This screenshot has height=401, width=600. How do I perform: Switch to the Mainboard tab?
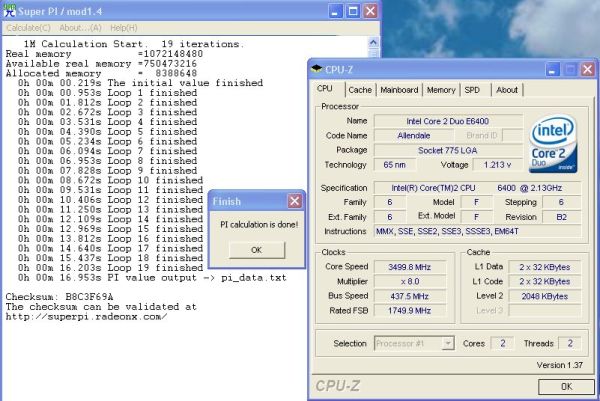(x=399, y=90)
